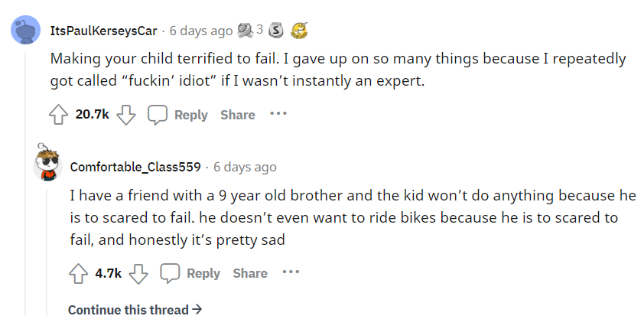The height and width of the screenshot is (316, 644).
Task: Open ItsPaulKerseysCar's avatar profile picture
Action: pyautogui.click(x=25, y=31)
